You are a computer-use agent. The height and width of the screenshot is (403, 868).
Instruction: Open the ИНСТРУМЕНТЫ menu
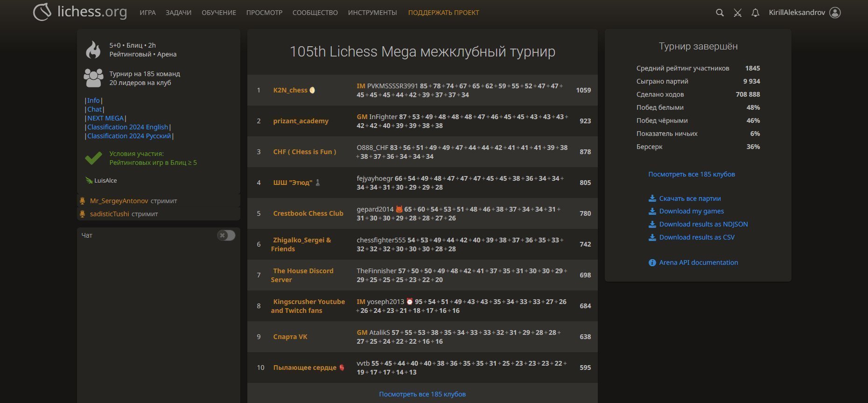(372, 13)
